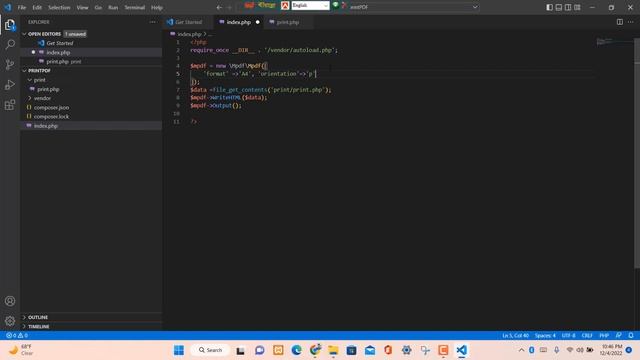
Task: Collapse the Open Editors section
Action: coord(24,34)
